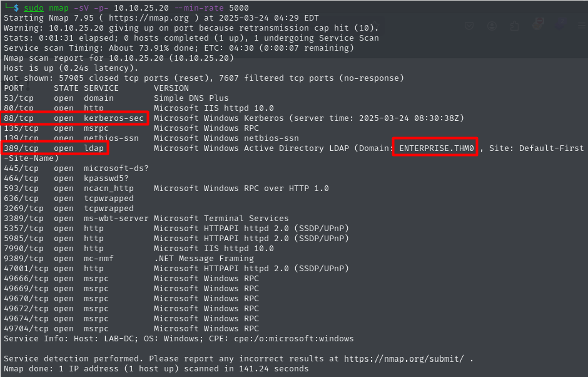588x377 pixels.
Task: Click the highlighted 88/tcp kerberos-sec entry
Action: click(75, 118)
